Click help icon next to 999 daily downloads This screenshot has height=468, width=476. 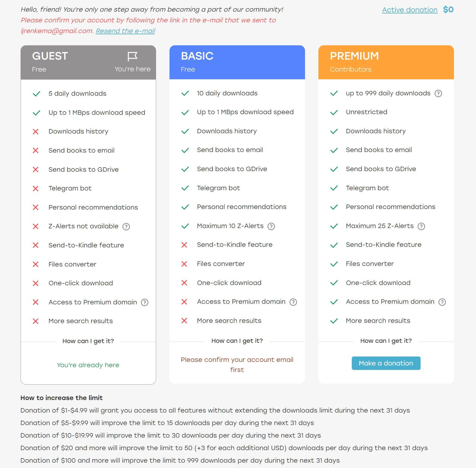pos(438,94)
